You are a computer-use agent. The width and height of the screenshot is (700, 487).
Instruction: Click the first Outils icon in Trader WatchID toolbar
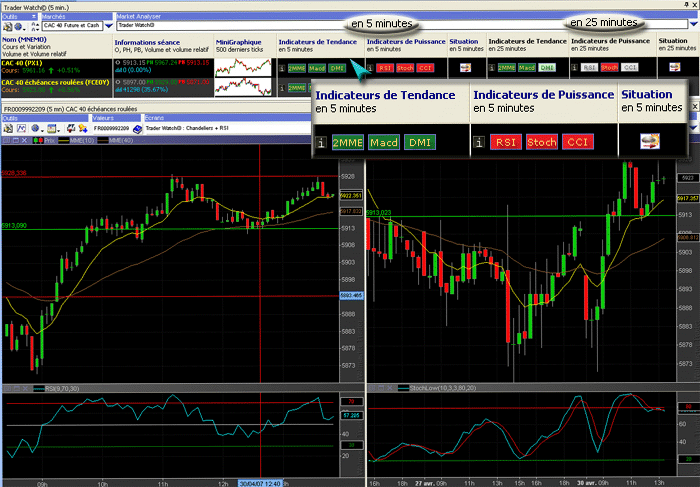click(x=8, y=26)
